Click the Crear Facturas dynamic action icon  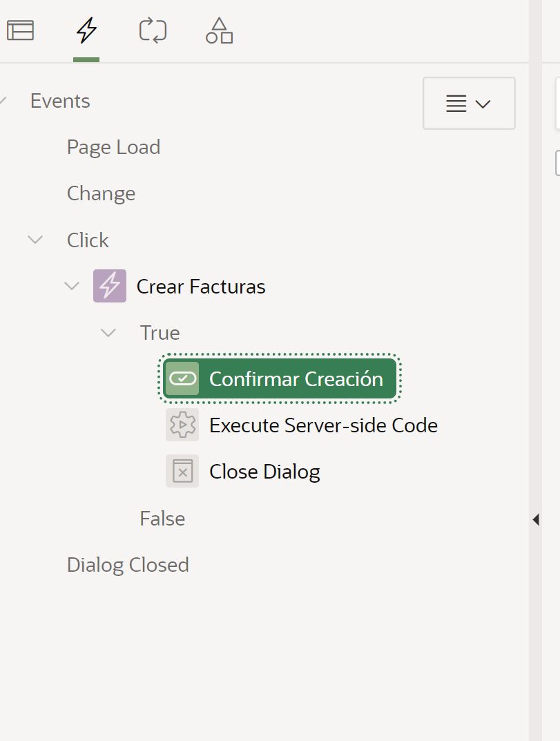pos(110,286)
